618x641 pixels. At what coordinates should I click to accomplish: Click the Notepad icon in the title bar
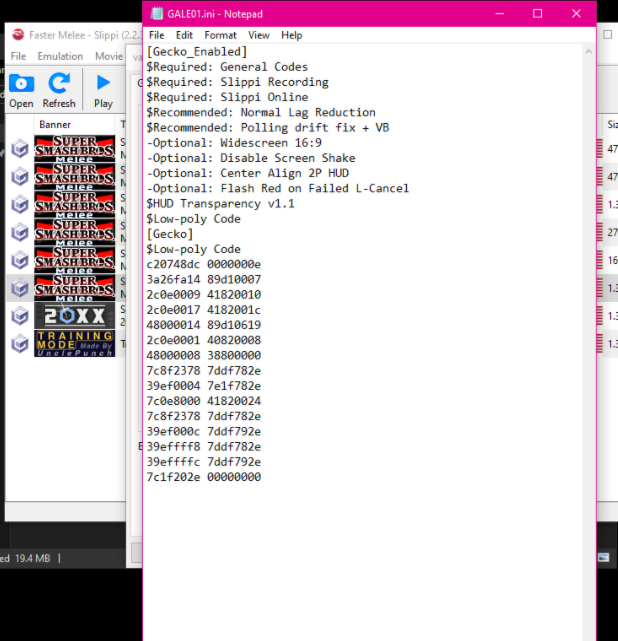click(157, 13)
